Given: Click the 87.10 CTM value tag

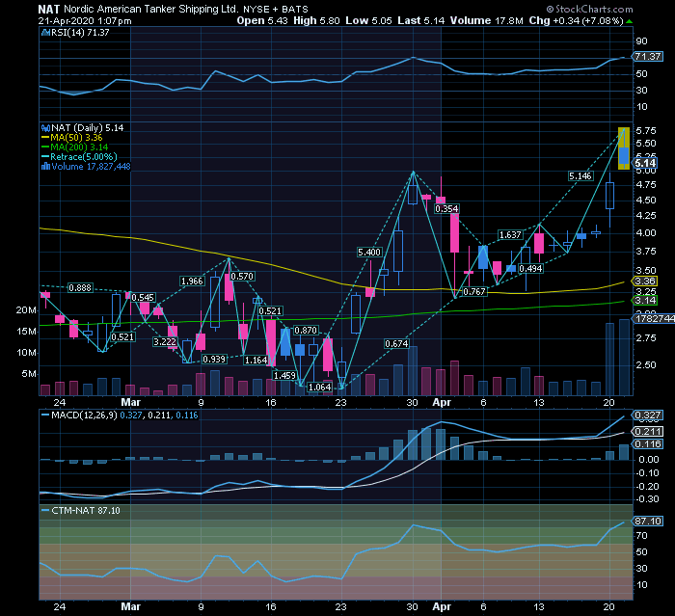Looking at the screenshot, I should point(647,522).
